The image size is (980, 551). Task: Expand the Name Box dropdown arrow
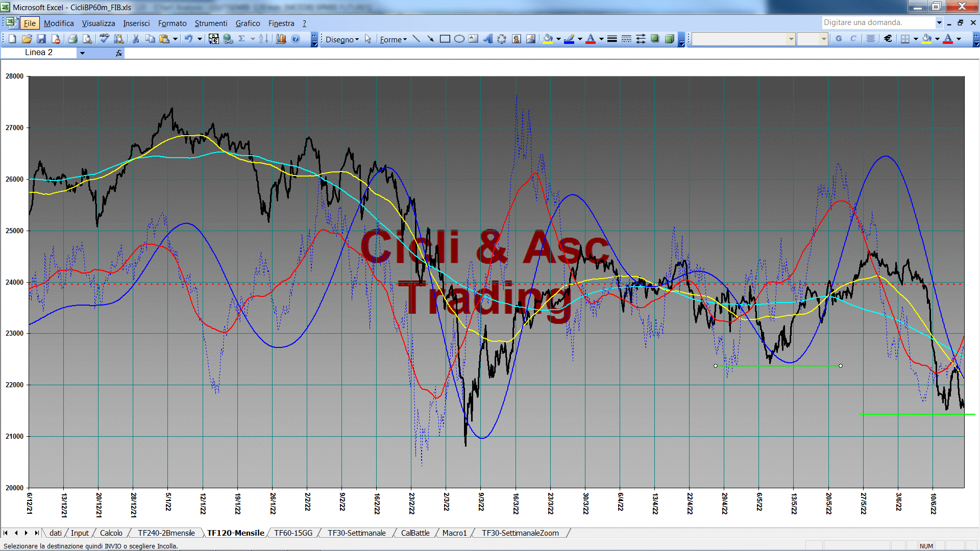pyautogui.click(x=82, y=53)
